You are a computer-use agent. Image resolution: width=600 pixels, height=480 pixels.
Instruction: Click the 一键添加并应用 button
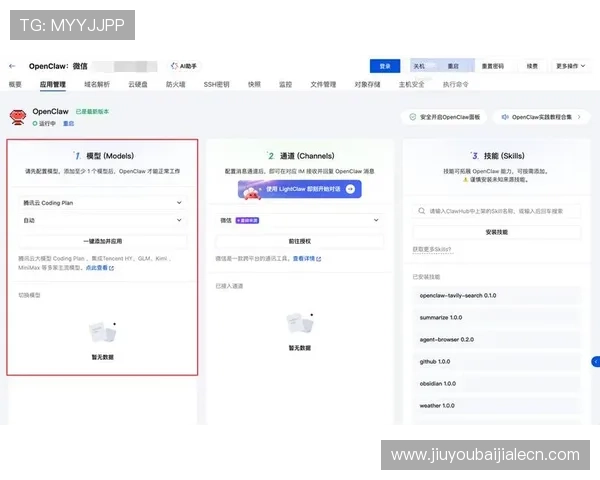pyautogui.click(x=102, y=242)
